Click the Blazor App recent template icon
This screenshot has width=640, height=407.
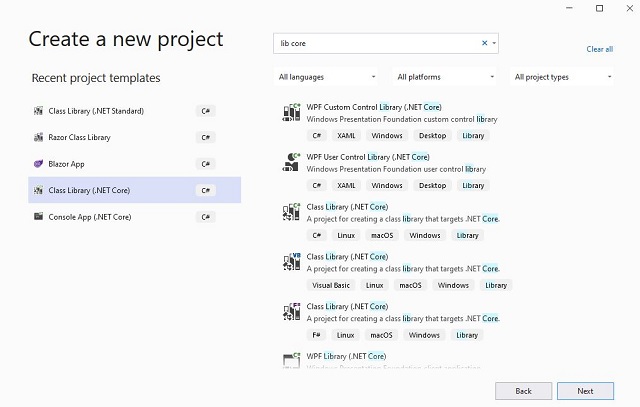click(38, 164)
